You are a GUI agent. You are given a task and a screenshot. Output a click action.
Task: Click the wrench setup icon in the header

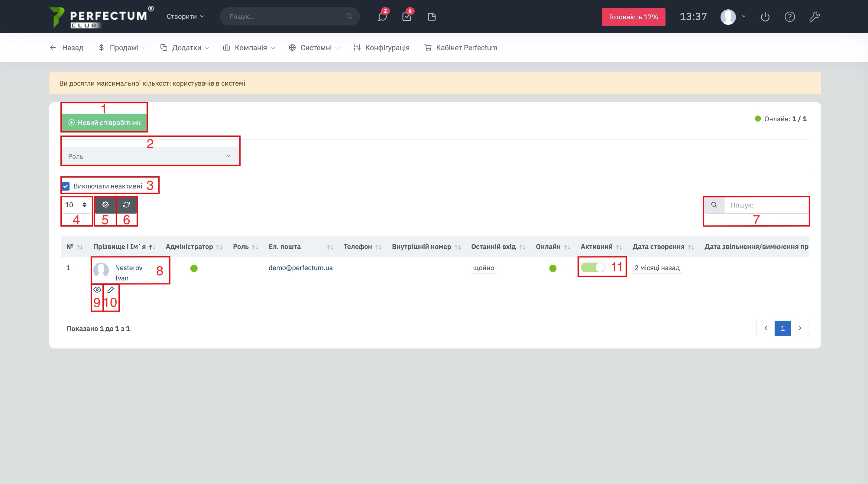click(815, 17)
